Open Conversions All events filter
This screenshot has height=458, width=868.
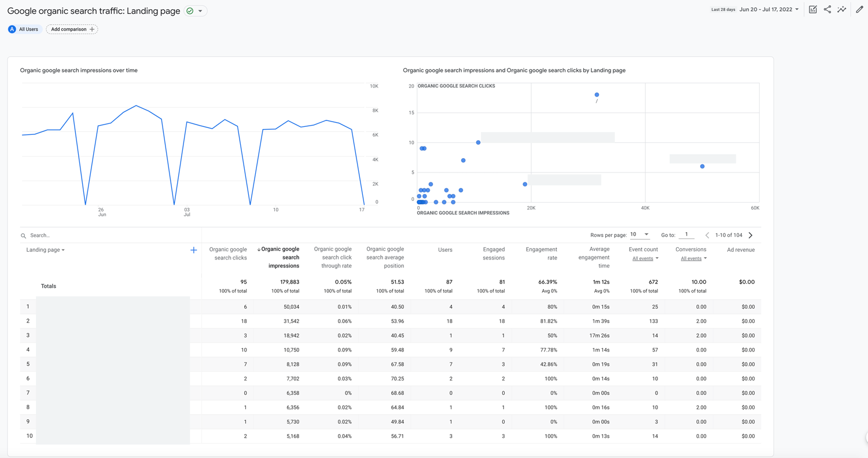(x=693, y=259)
